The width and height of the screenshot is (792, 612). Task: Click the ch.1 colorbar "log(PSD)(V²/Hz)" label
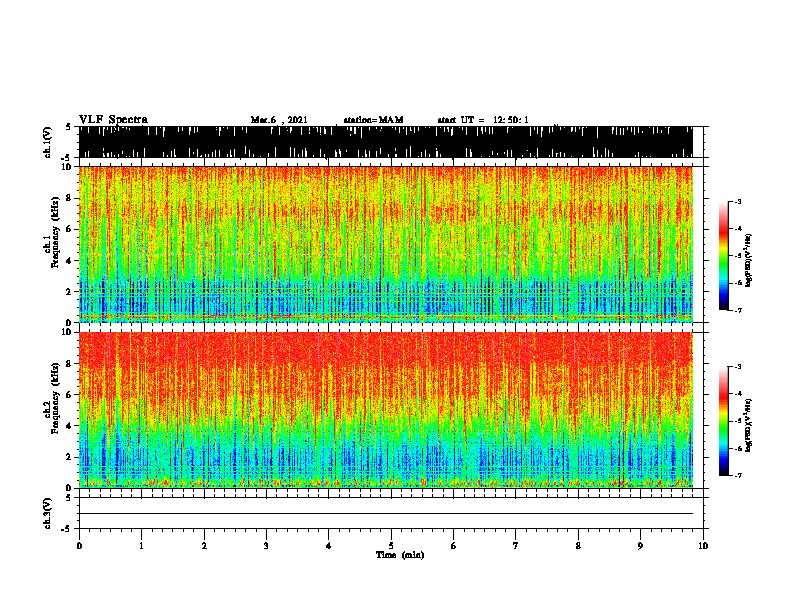pyautogui.click(x=749, y=260)
